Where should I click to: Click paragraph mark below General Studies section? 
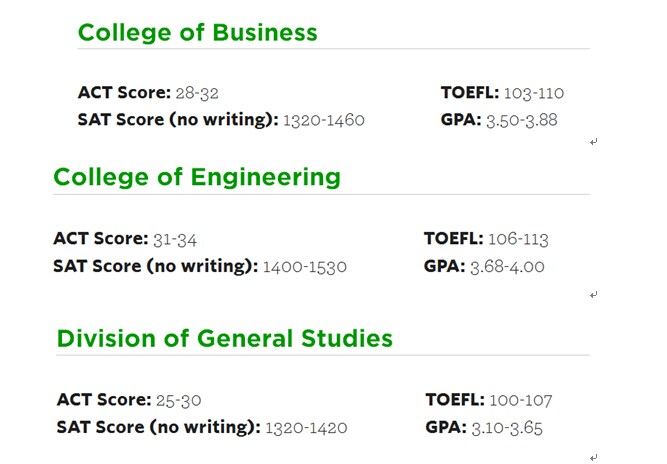tap(594, 458)
